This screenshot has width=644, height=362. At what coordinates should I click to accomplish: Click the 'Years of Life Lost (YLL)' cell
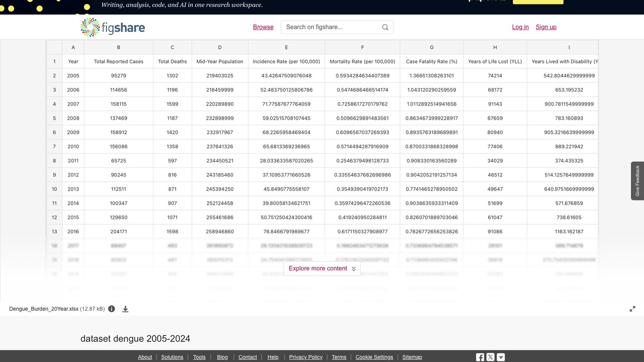[495, 61]
